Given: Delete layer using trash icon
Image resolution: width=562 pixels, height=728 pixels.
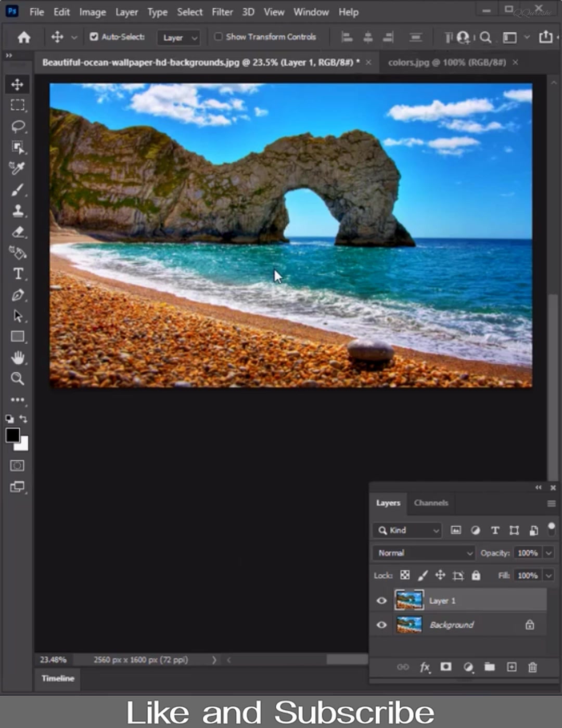Looking at the screenshot, I should (x=532, y=667).
